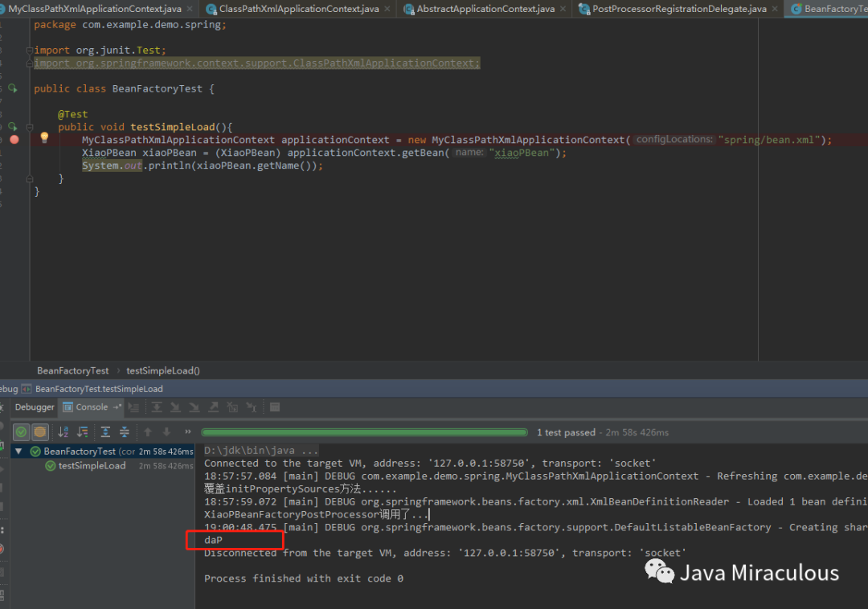Viewport: 868px width, 609px height.
Task: Click 'Connected to the target VM' console line
Action: point(429,464)
